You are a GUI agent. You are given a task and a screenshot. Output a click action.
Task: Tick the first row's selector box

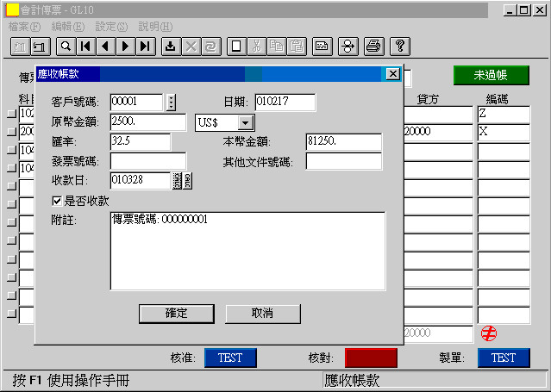(x=12, y=114)
